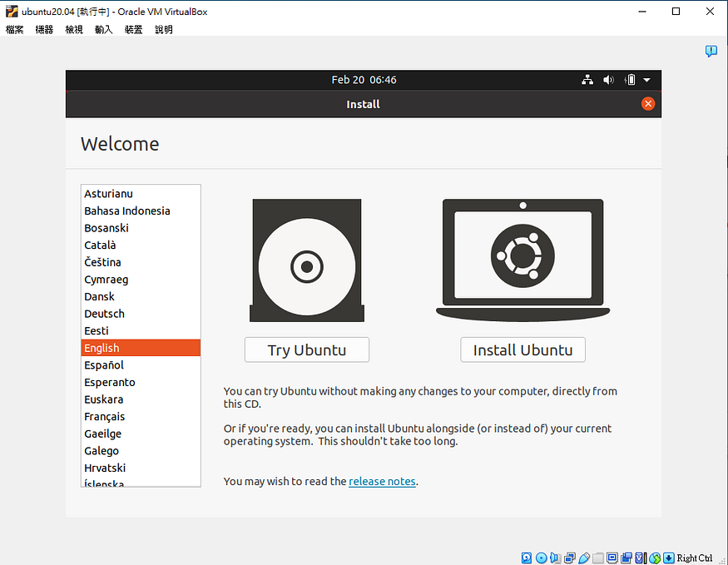The width and height of the screenshot is (728, 565).
Task: Click the Ubuntu volume speaker icon
Action: (608, 80)
